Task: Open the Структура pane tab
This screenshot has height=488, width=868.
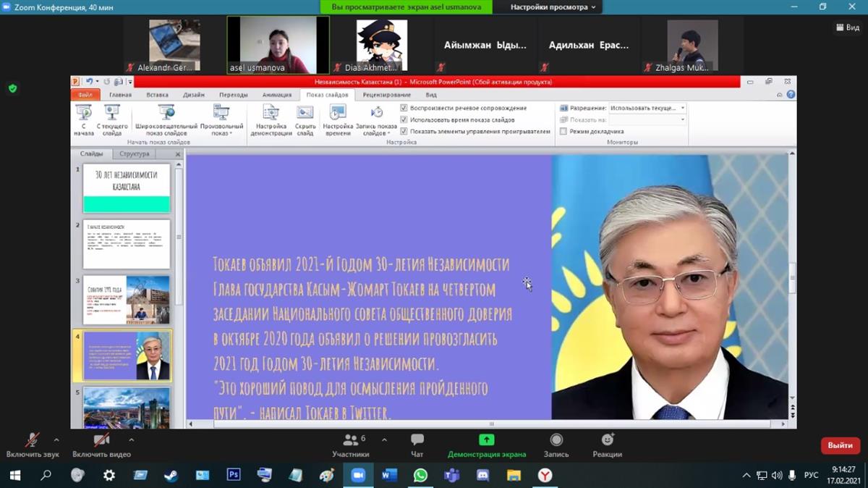Action: 135,154
